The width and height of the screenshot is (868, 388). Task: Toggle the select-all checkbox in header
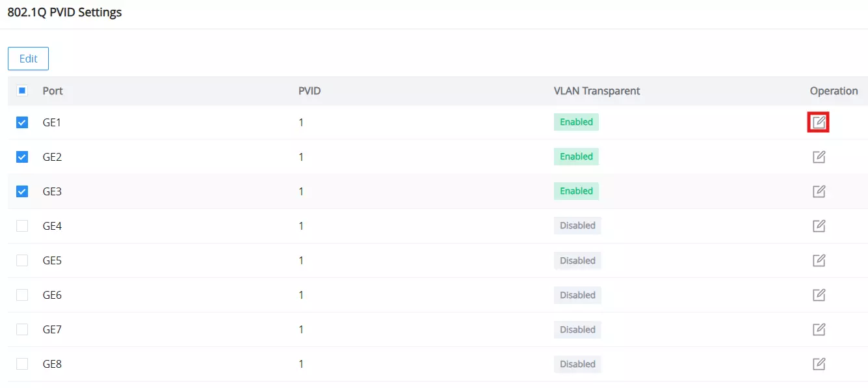[x=22, y=91]
